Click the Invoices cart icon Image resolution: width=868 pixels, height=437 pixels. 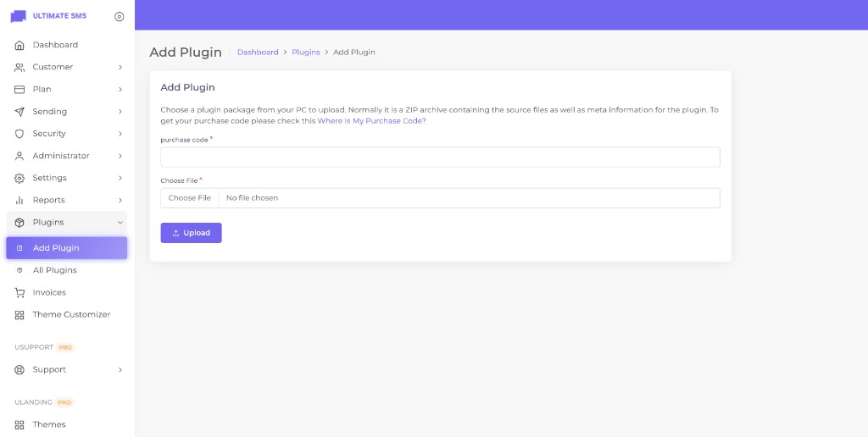click(x=19, y=293)
